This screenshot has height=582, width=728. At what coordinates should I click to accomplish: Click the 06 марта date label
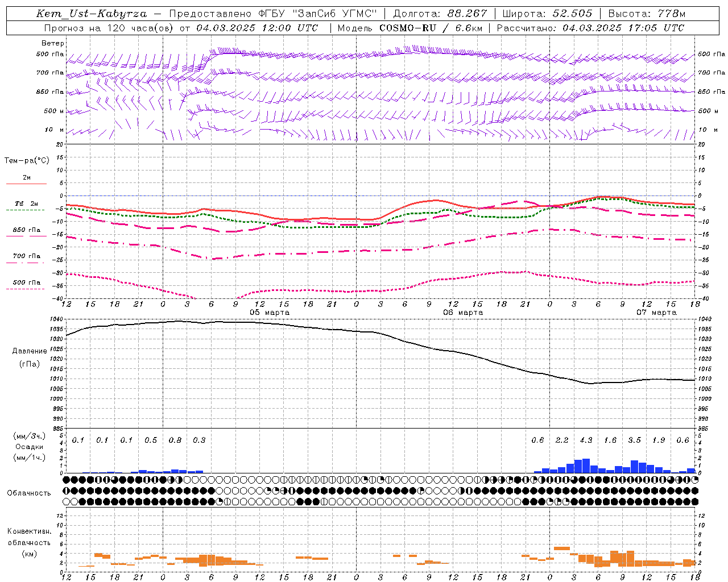tap(463, 313)
